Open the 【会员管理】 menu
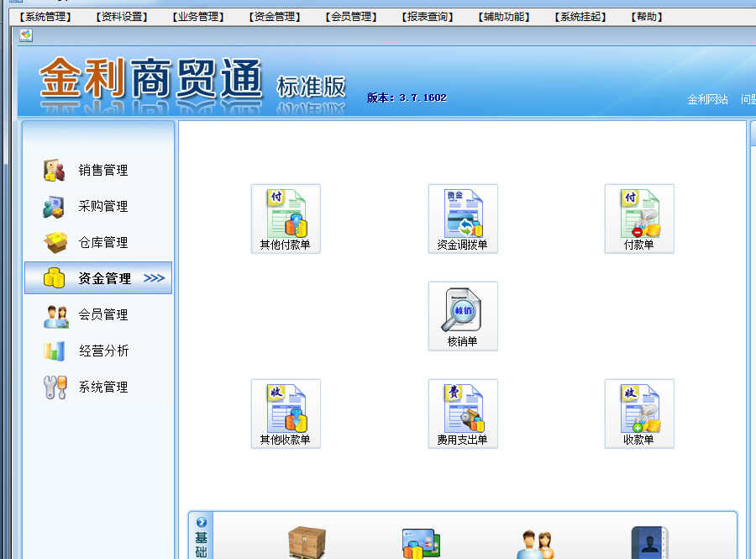Screen dimensions: 756x559 pos(351,17)
